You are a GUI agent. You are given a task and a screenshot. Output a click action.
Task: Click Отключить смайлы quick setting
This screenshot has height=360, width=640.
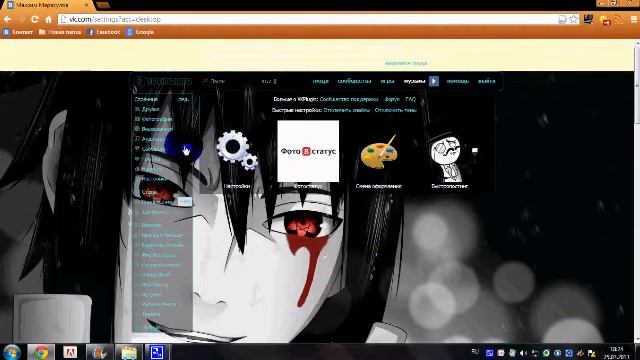pos(347,110)
